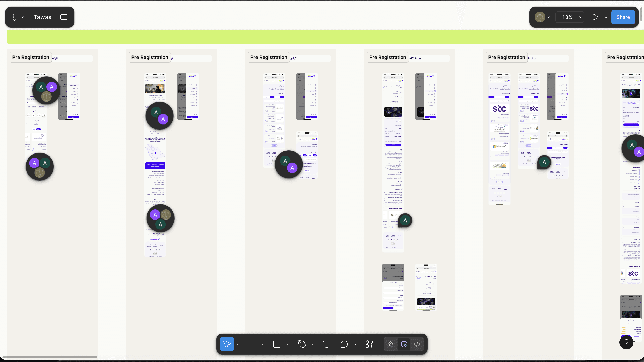Click the Share button

623,17
